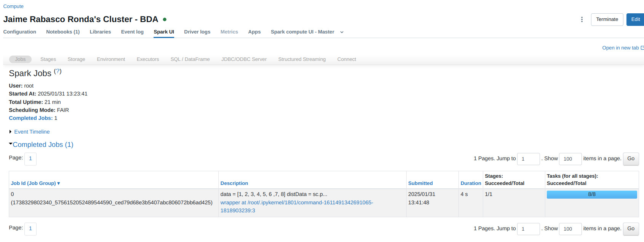Viewport: 644px width, 242px height.
Task: Click the top Go pagination button
Action: 631,159
